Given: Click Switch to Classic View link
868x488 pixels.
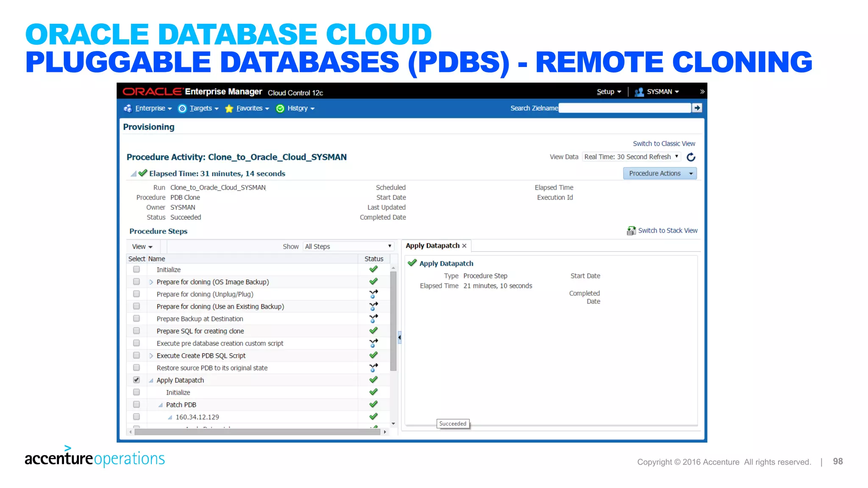Looking at the screenshot, I should [664, 144].
